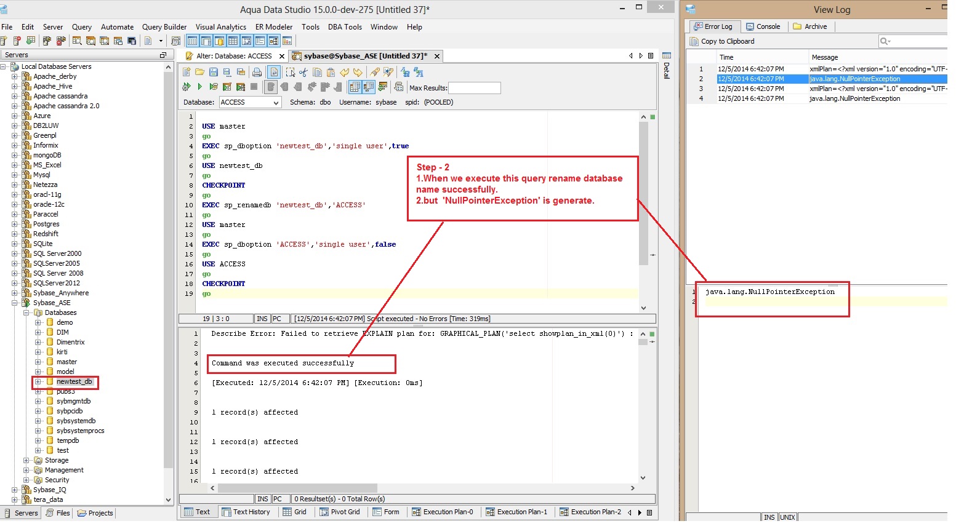Toggle first highlighted view button in main toolbar
The image size is (980, 529).
pyautogui.click(x=192, y=41)
